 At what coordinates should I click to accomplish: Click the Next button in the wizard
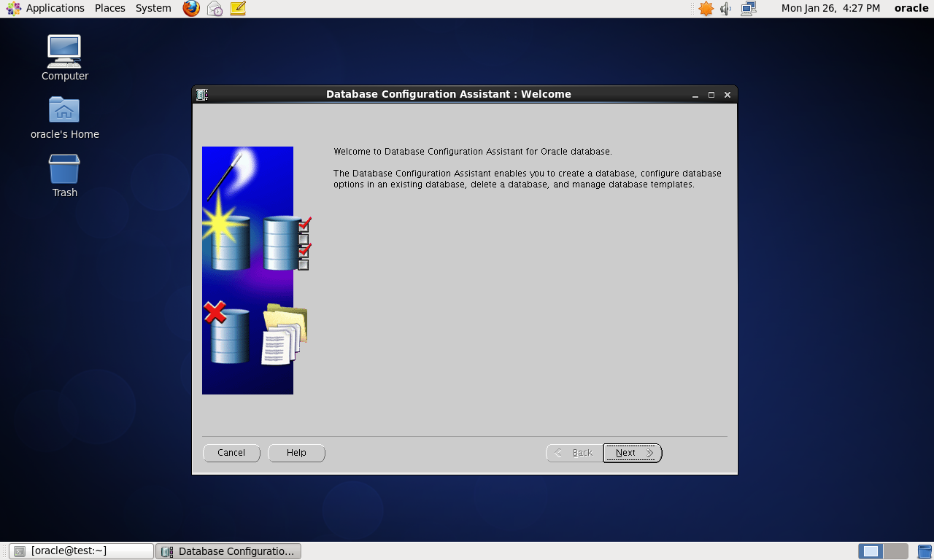(x=633, y=453)
